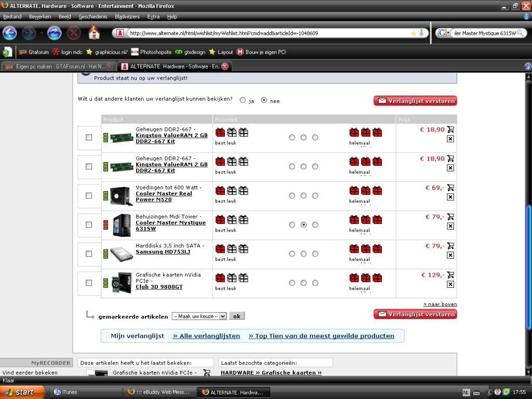Remove Samsung HD753LJ with X icon
Image resolution: width=532 pixels, height=399 pixels.
[450, 256]
